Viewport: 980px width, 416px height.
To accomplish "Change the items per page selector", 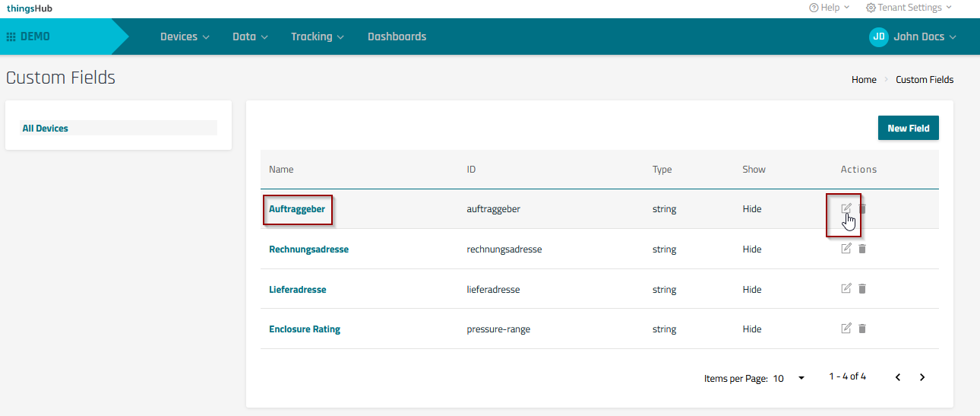I will 789,378.
